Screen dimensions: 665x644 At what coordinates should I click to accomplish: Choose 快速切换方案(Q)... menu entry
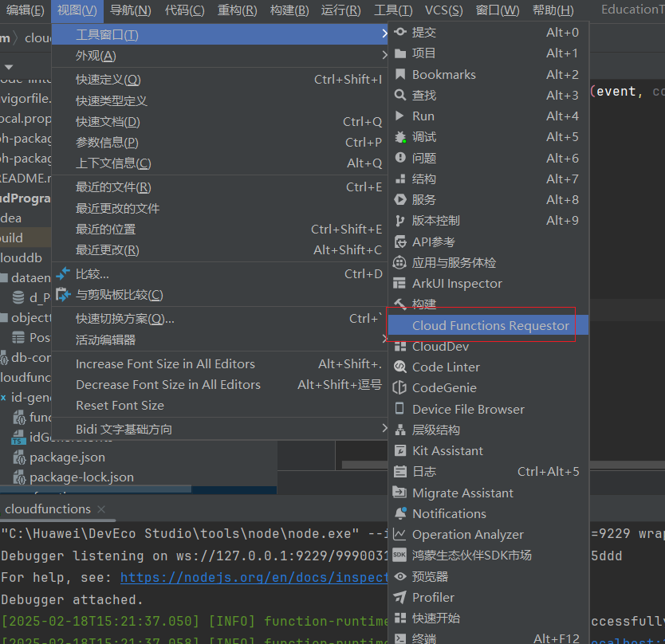[219, 318]
